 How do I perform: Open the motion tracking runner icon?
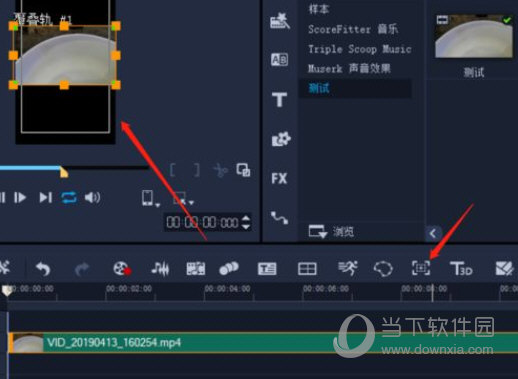click(x=348, y=268)
